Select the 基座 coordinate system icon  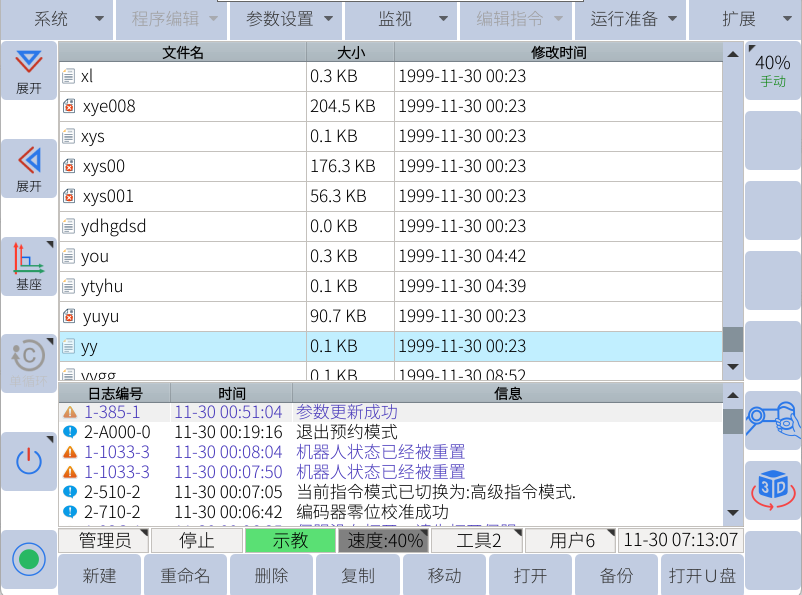click(x=28, y=266)
